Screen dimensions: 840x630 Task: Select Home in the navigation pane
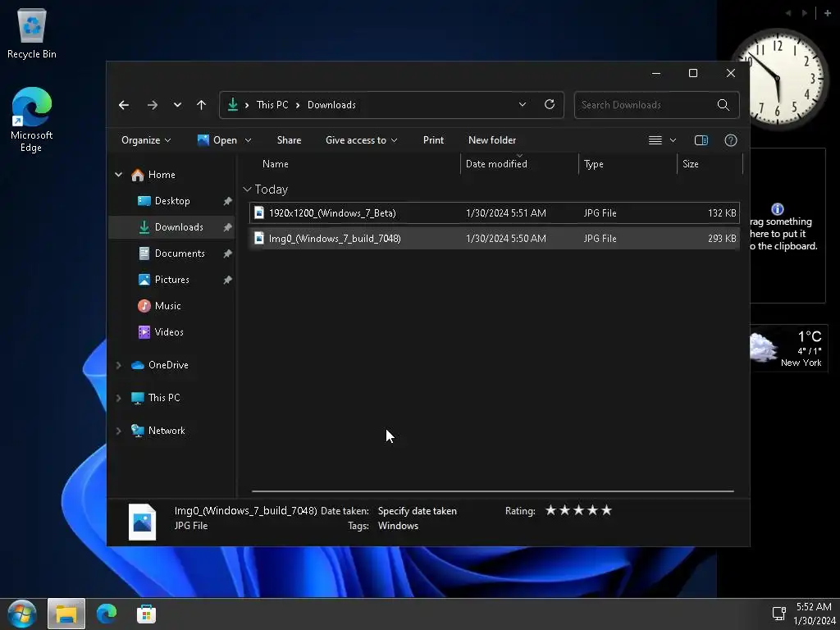(x=153, y=175)
